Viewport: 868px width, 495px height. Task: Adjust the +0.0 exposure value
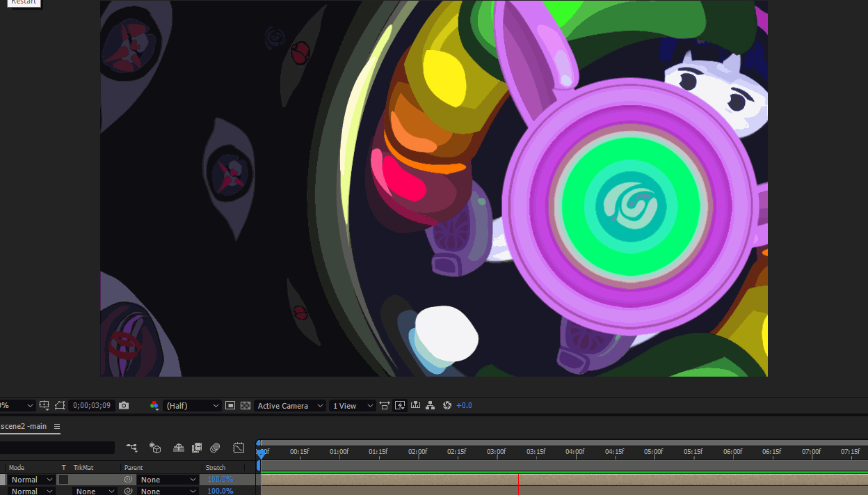tap(464, 405)
